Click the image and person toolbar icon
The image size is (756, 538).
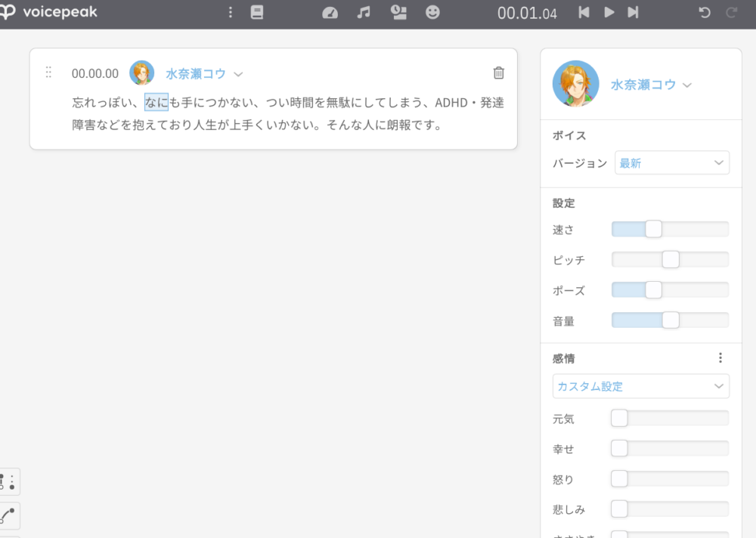(x=398, y=13)
